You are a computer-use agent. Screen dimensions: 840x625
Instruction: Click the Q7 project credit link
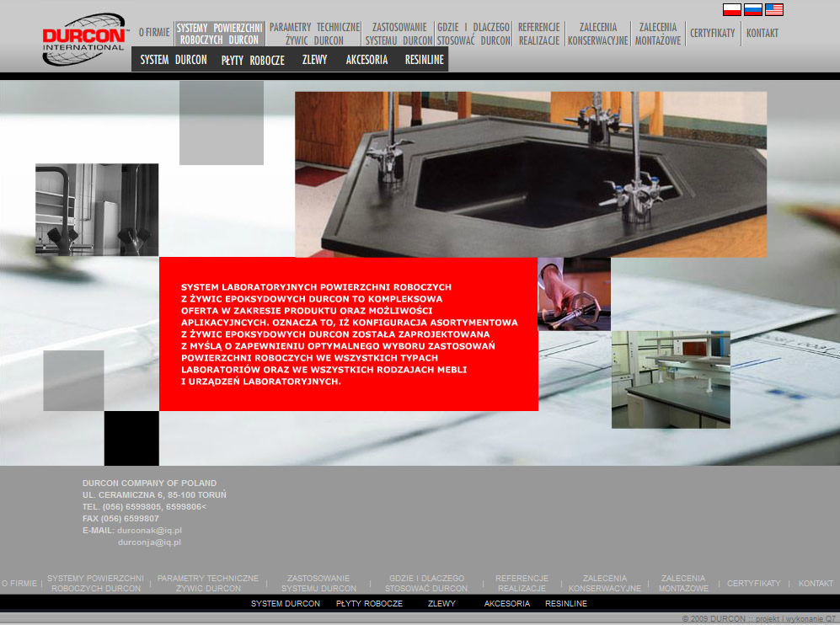[795, 619]
